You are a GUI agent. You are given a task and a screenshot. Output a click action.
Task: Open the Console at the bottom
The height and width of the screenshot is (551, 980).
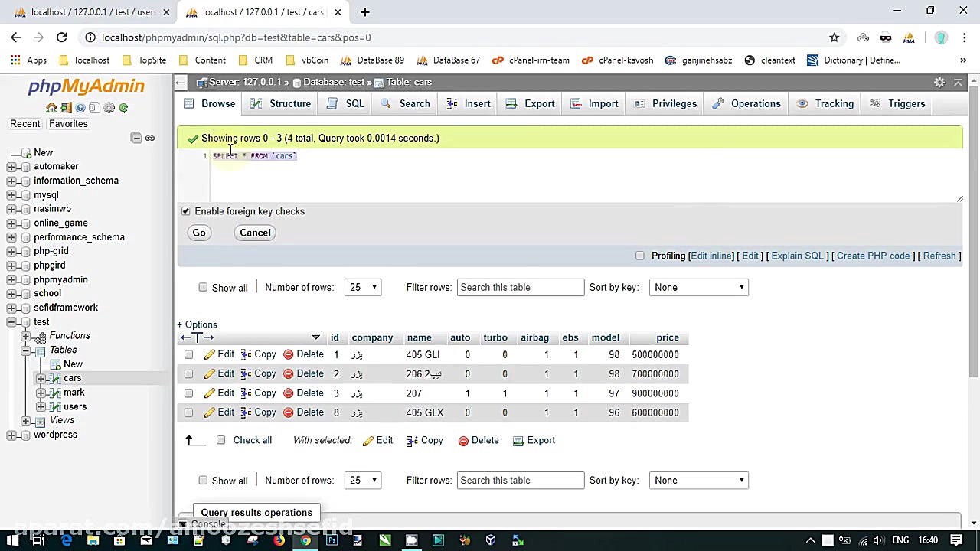(208, 523)
